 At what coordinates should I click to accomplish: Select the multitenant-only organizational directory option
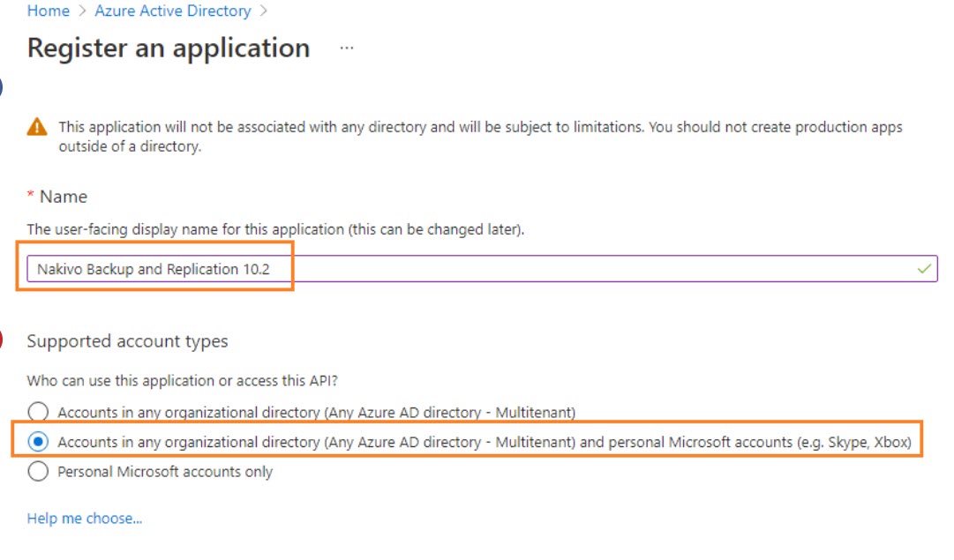pos(38,412)
